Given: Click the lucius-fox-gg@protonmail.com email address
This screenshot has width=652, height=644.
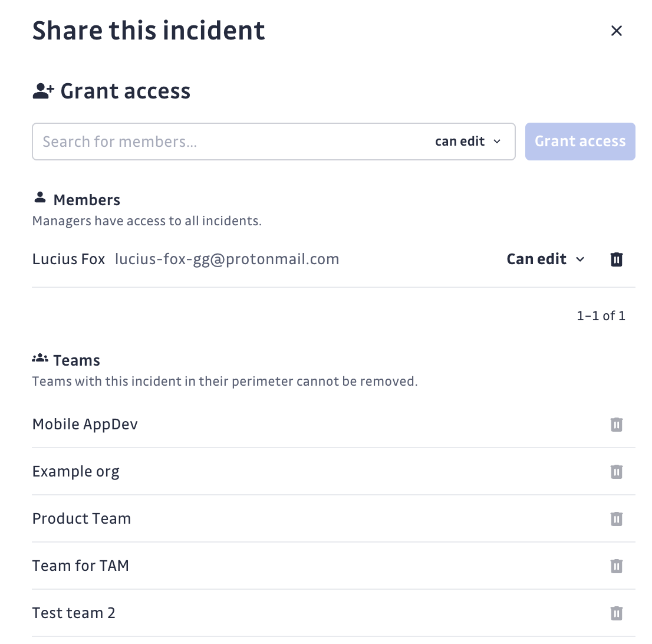Looking at the screenshot, I should [227, 259].
